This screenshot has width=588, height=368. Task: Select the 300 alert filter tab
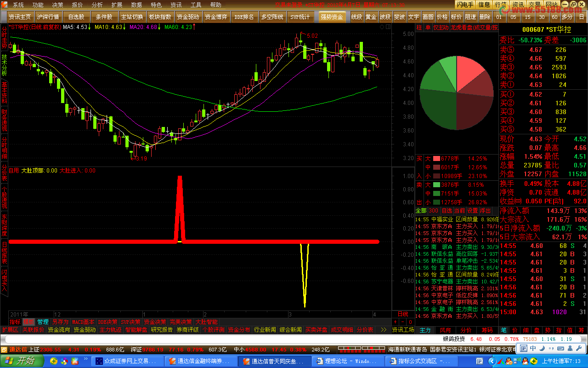[434, 211]
